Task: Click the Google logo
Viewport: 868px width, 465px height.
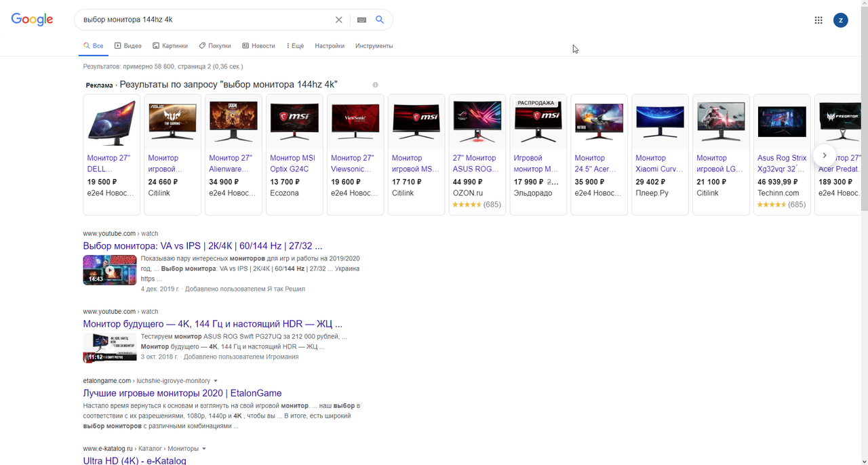Action: click(x=32, y=20)
